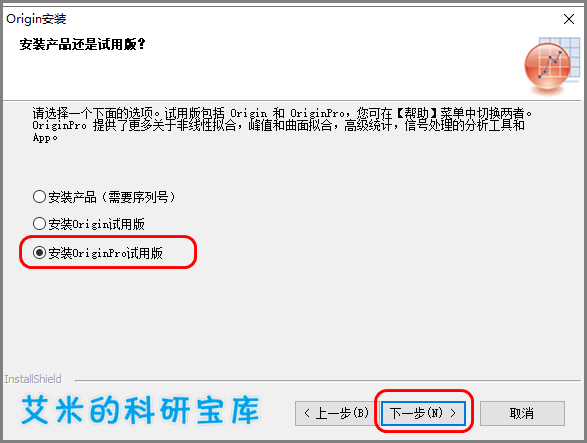Viewport: 587px width, 443px height.
Task: Click the Origin安装 title bar text
Action: coord(36,19)
